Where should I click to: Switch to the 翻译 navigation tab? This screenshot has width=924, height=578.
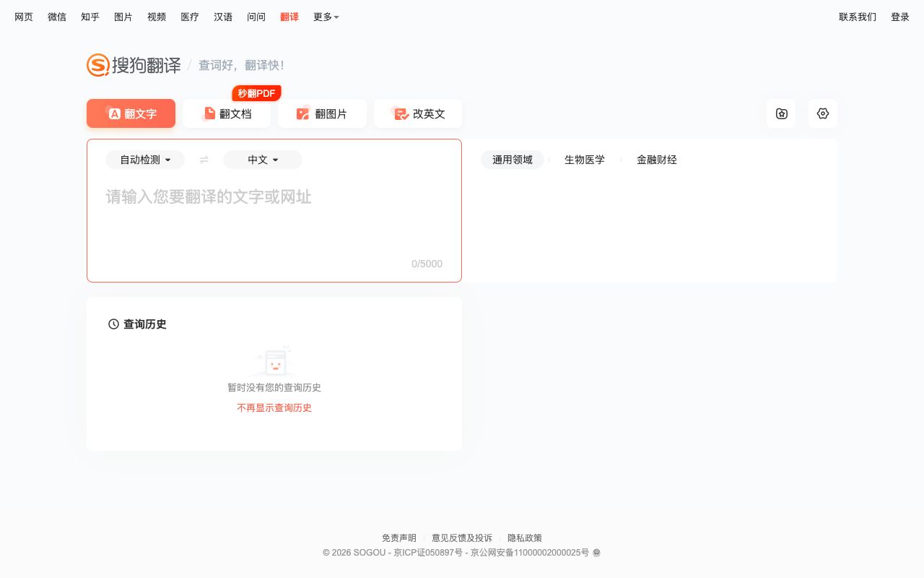(289, 17)
